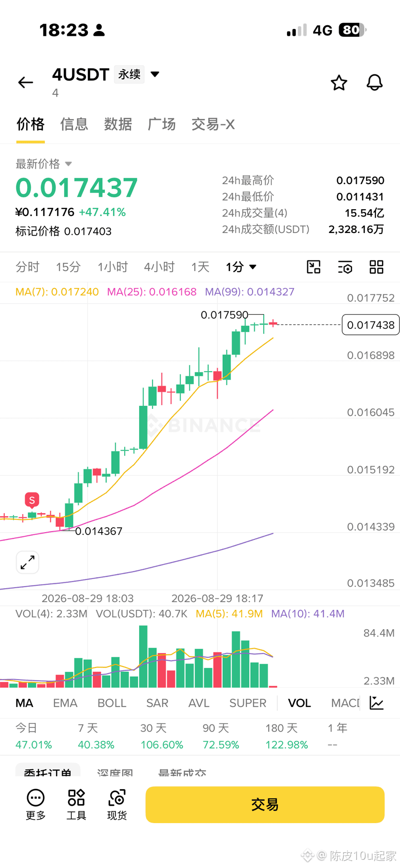Enable the BOLL indicator
Screen dimensions: 400x868
click(112, 703)
